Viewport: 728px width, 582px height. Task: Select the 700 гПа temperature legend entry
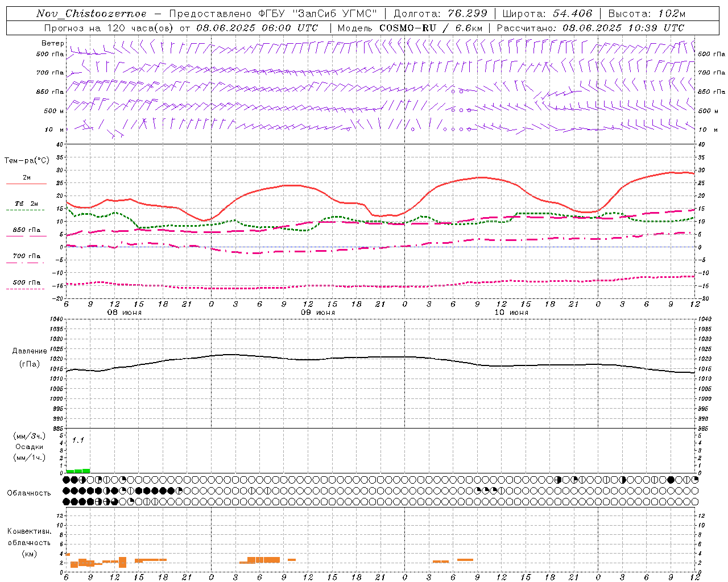coord(26,256)
